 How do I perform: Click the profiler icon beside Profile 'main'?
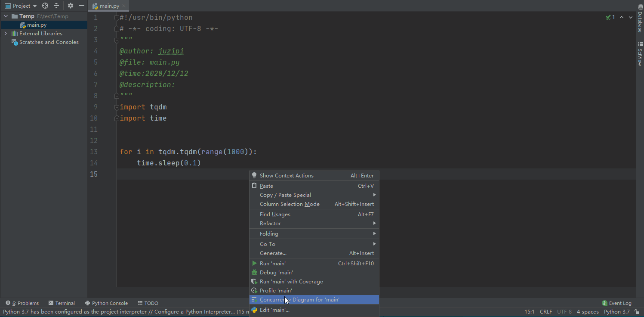254,291
